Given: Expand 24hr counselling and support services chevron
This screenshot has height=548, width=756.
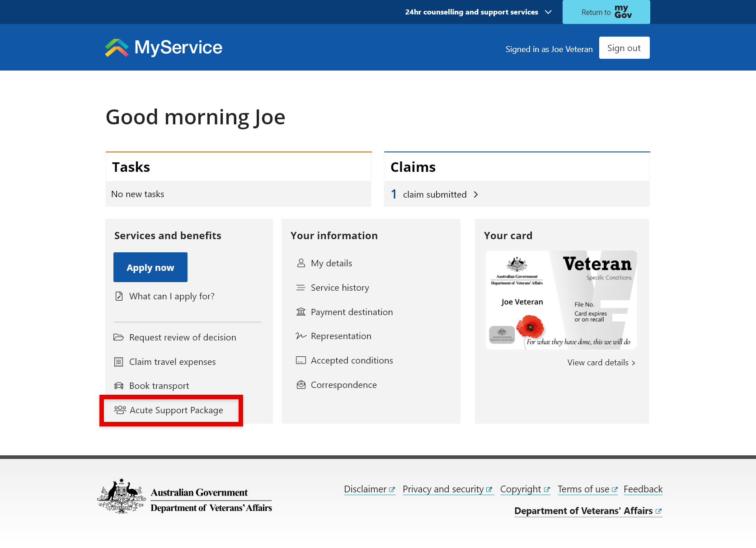Looking at the screenshot, I should [548, 12].
